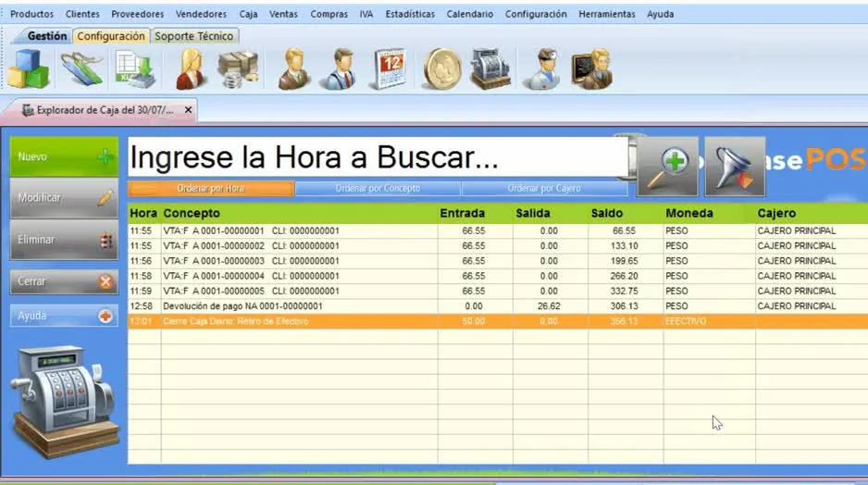868x485 pixels.
Task: Click the man in brown suit icon
Action: [293, 69]
